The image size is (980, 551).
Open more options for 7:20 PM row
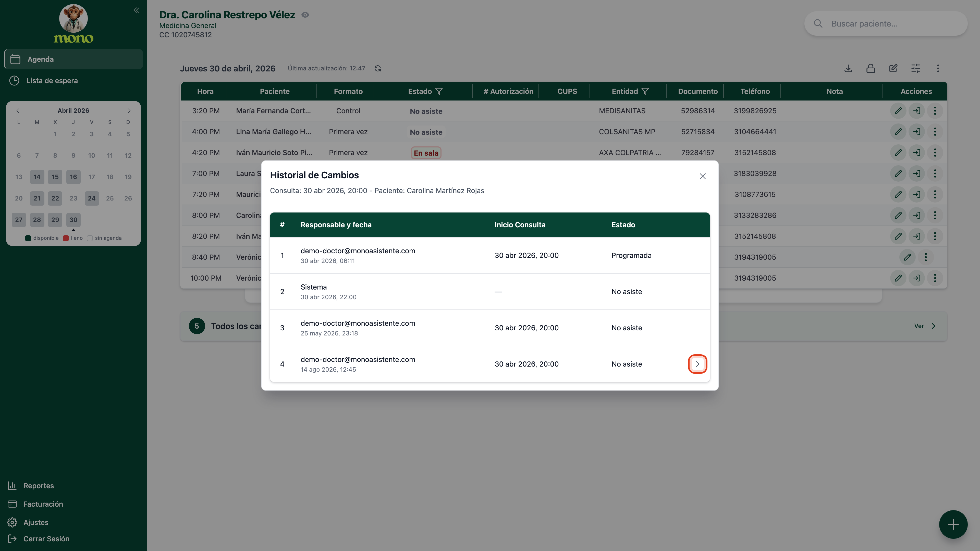(x=935, y=195)
